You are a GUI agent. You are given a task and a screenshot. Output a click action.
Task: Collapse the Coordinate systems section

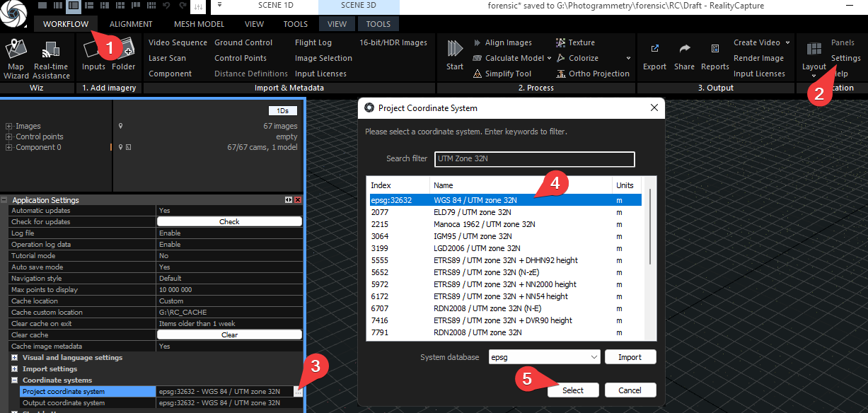15,380
